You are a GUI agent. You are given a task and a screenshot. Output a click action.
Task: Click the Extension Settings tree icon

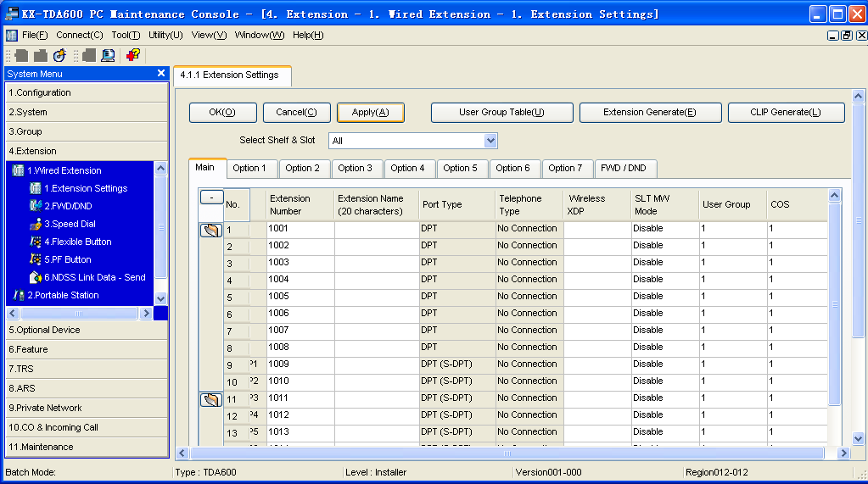pos(36,188)
